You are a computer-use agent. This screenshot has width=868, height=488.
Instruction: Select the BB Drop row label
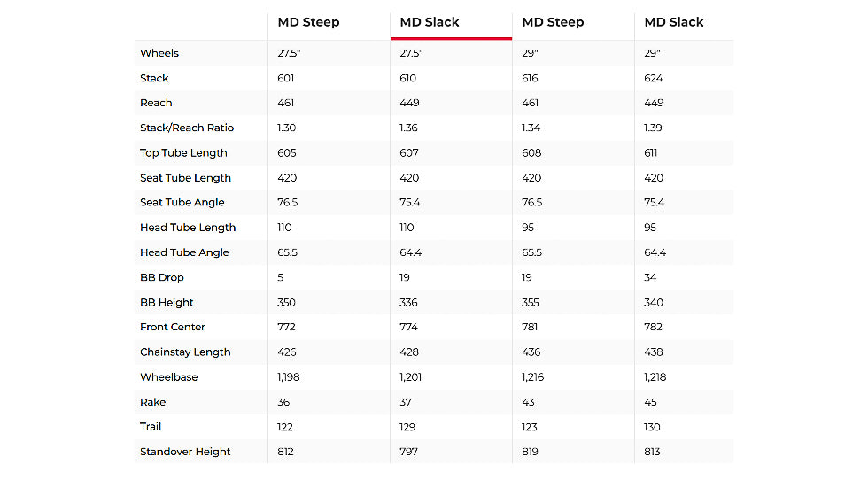tap(162, 277)
